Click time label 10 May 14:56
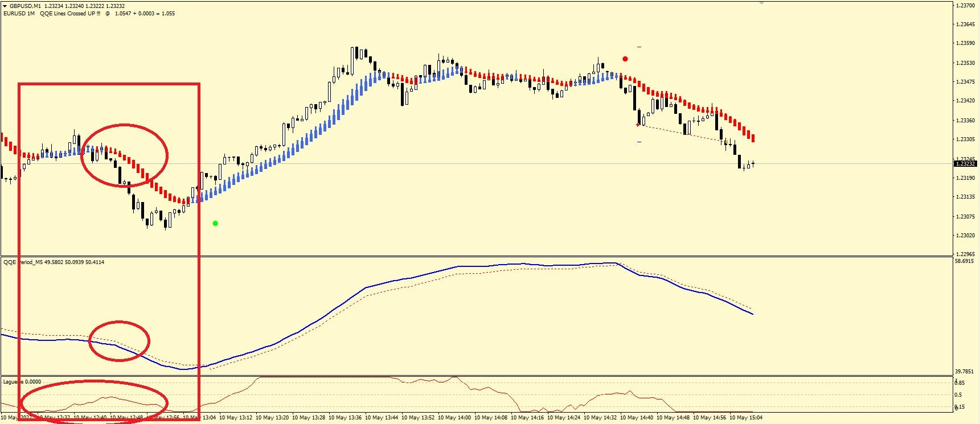The image size is (980, 424). [x=710, y=418]
